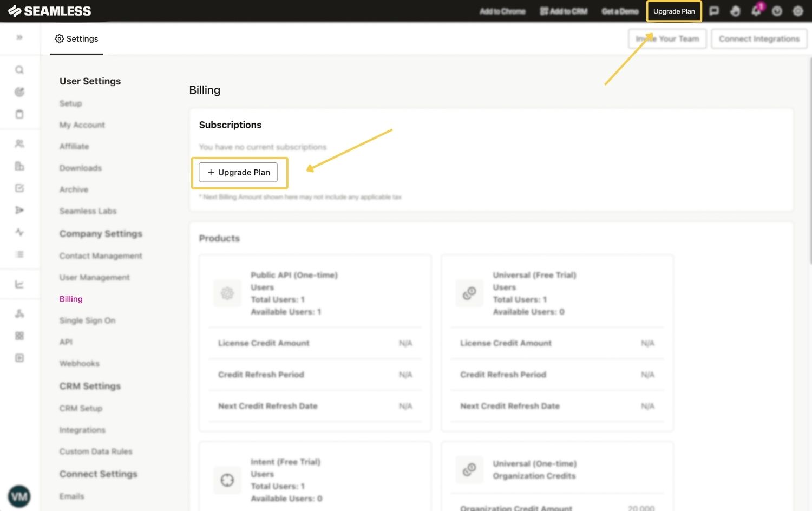Click the Public API product gear icon

pyautogui.click(x=227, y=293)
